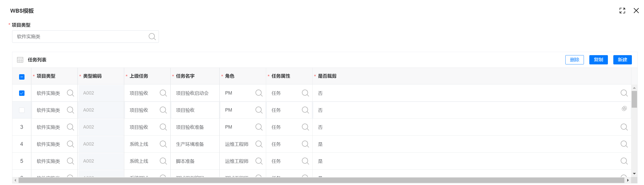Image resolution: width=644 pixels, height=185 pixels.
Task: Close the WBS模板 dialog
Action: [x=636, y=11]
